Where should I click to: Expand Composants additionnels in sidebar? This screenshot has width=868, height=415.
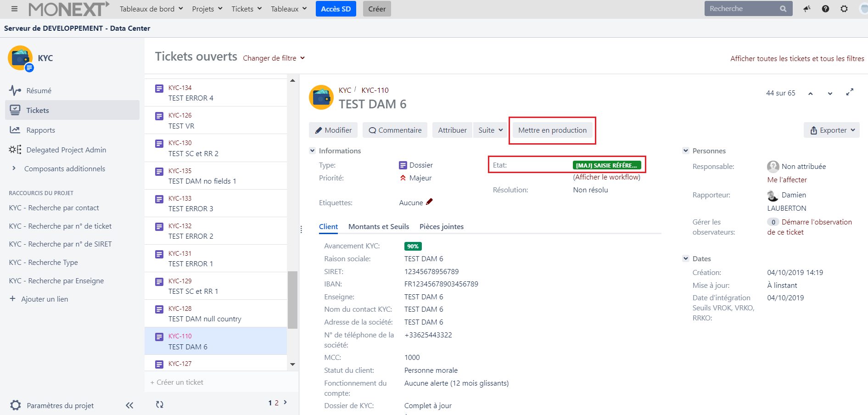(14, 168)
